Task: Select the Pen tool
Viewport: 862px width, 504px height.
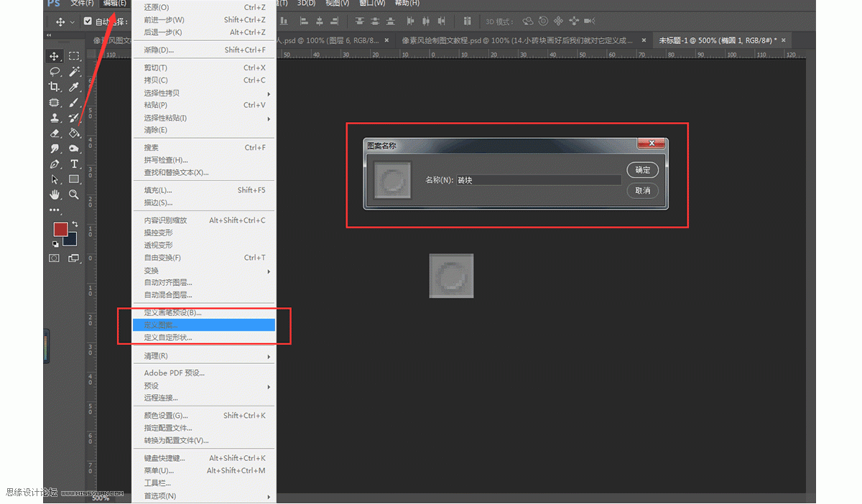Action: click(55, 164)
